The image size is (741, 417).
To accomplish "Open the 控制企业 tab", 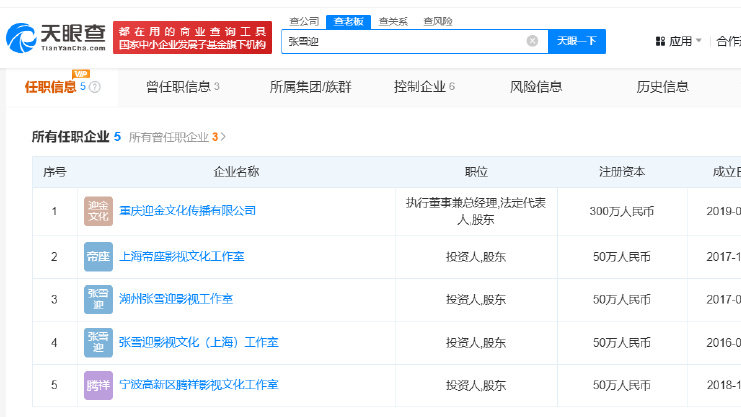I will point(424,87).
